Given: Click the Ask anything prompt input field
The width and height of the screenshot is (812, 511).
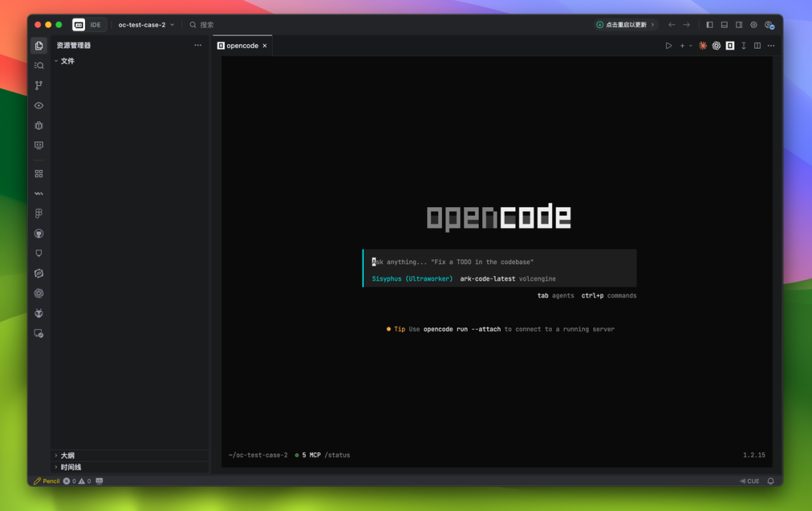Looking at the screenshot, I should [500, 262].
